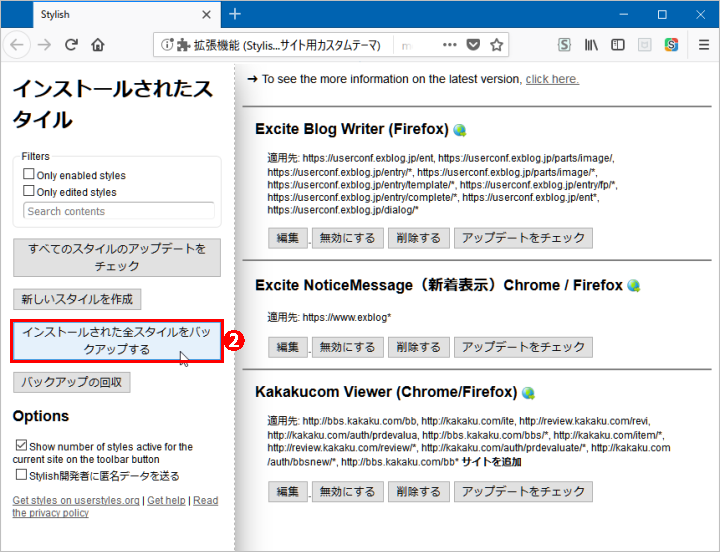Click アップデートをチェック for Excite NoticeMessage
720x552 pixels.
[x=523, y=347]
